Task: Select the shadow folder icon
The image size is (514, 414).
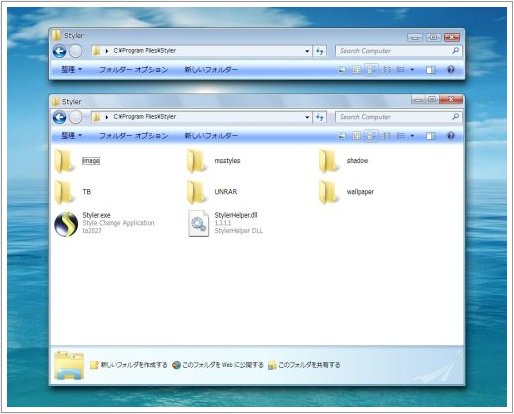Action: tap(328, 161)
